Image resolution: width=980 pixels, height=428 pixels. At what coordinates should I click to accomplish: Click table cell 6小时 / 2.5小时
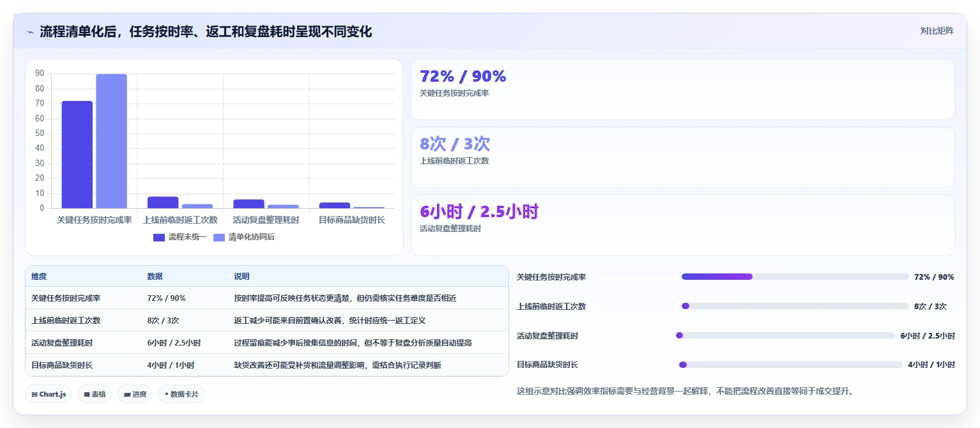tap(174, 343)
